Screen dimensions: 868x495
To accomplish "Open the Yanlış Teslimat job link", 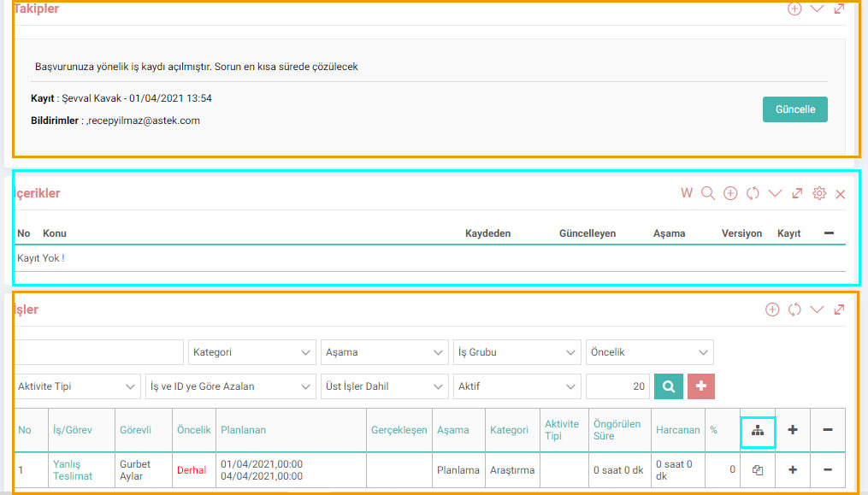I will pos(73,470).
